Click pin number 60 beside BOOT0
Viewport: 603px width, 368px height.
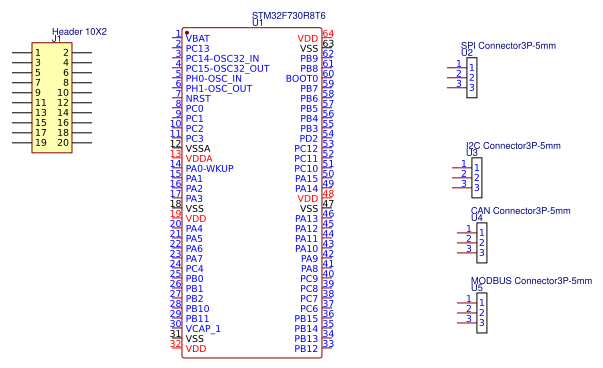click(x=328, y=73)
